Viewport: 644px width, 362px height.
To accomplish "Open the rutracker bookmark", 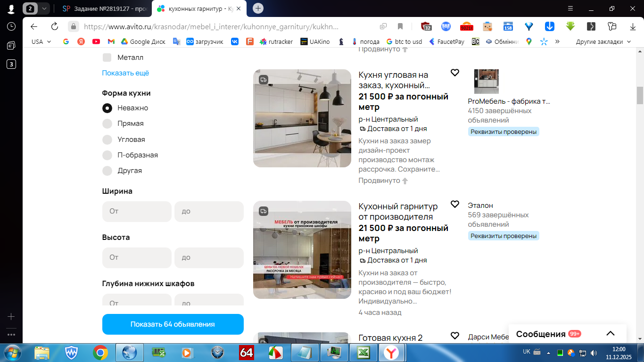I will 276,41.
